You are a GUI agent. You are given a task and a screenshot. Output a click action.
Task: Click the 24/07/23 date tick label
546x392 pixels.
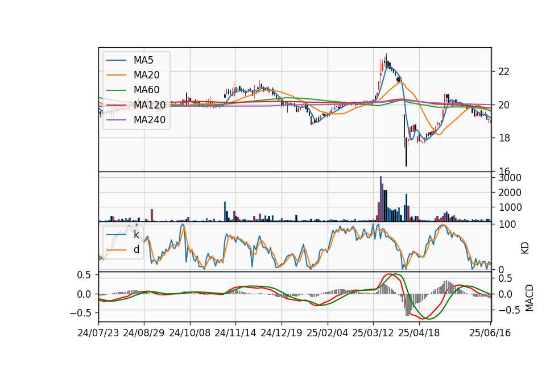(98, 333)
